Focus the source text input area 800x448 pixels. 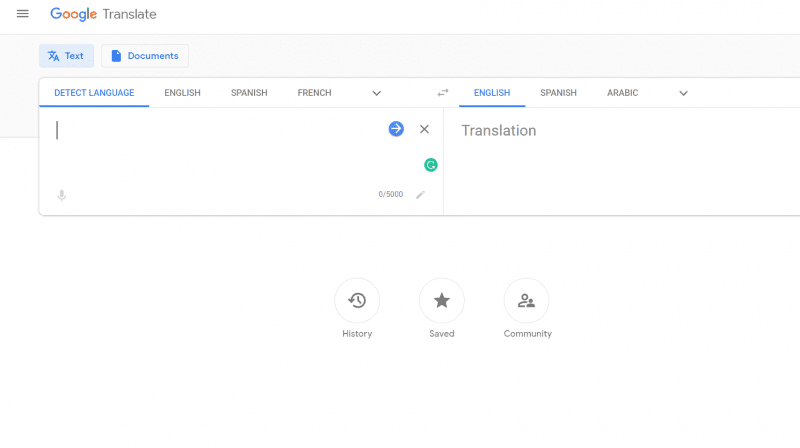[217, 148]
